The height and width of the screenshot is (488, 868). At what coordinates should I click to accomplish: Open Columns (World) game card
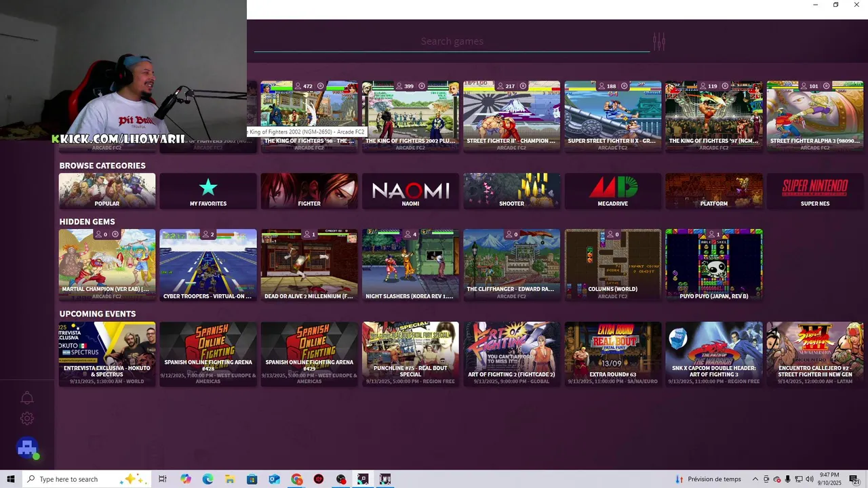tap(612, 264)
